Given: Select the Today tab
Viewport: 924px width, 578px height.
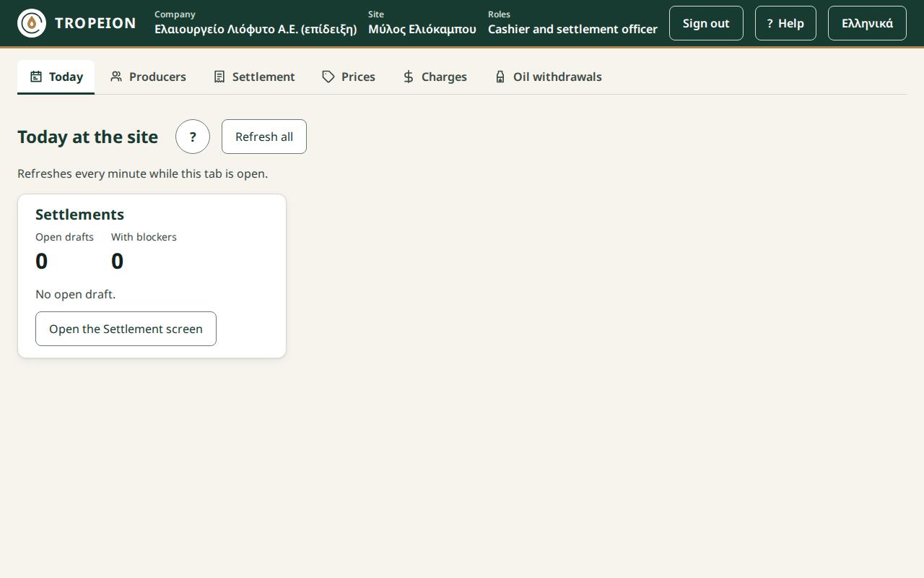Looking at the screenshot, I should 56,77.
